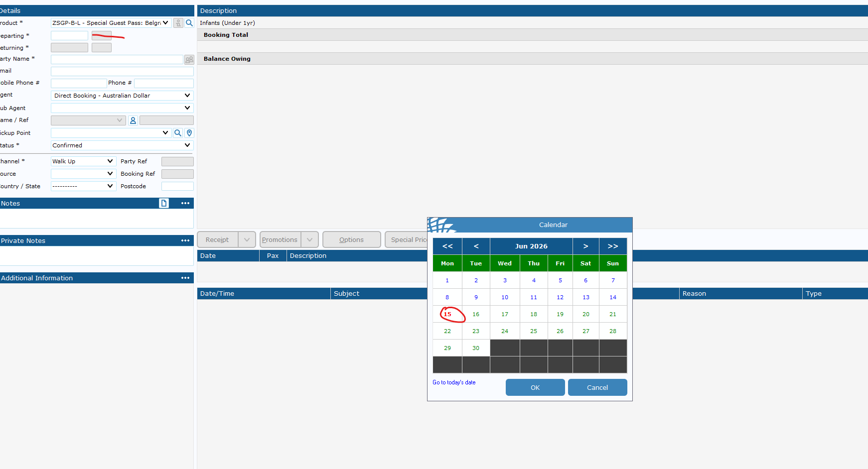Click Go to today's date link
Viewport: 868px width, 469px height.
[x=454, y=382]
